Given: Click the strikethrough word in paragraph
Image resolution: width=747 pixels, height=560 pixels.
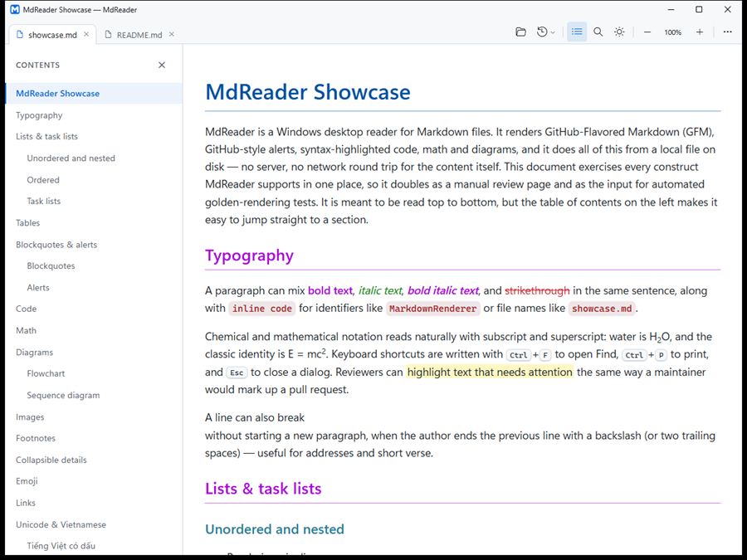Looking at the screenshot, I should [537, 290].
